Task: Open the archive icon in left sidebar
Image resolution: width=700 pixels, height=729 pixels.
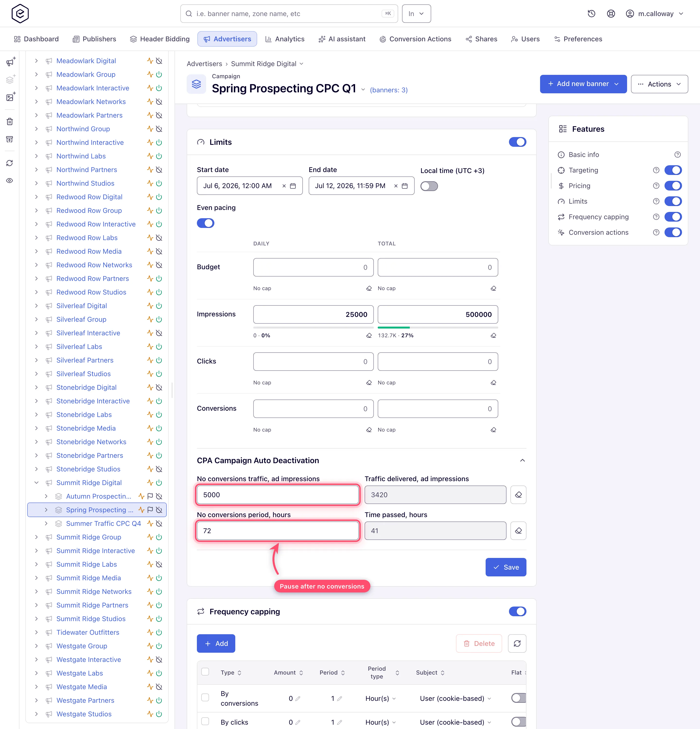Action: click(10, 139)
